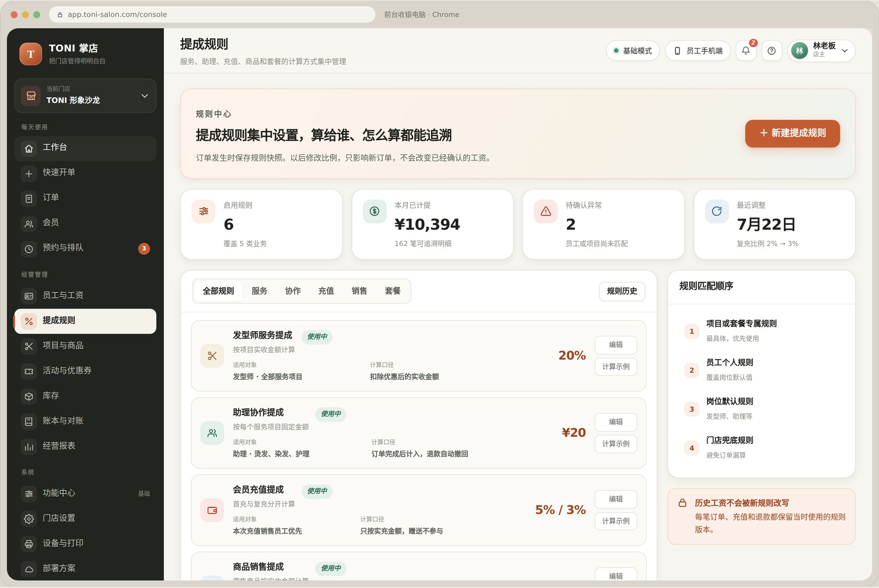
Task: Click the lock icon on 历史工资 notice
Action: coord(683,503)
